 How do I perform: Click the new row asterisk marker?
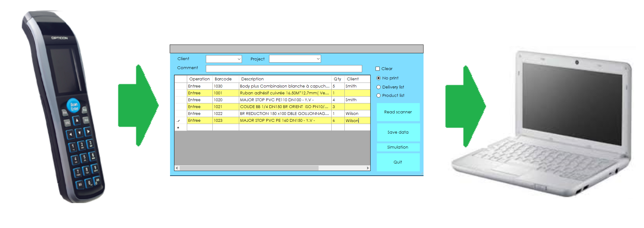tap(178, 127)
